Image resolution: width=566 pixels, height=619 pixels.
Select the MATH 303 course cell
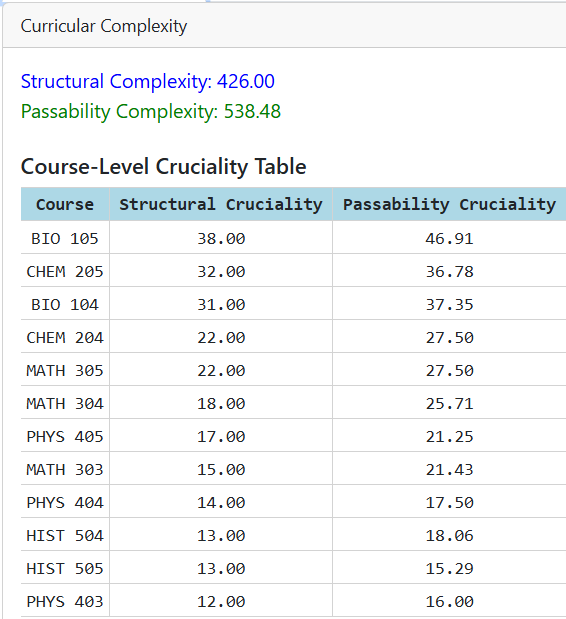(x=65, y=470)
